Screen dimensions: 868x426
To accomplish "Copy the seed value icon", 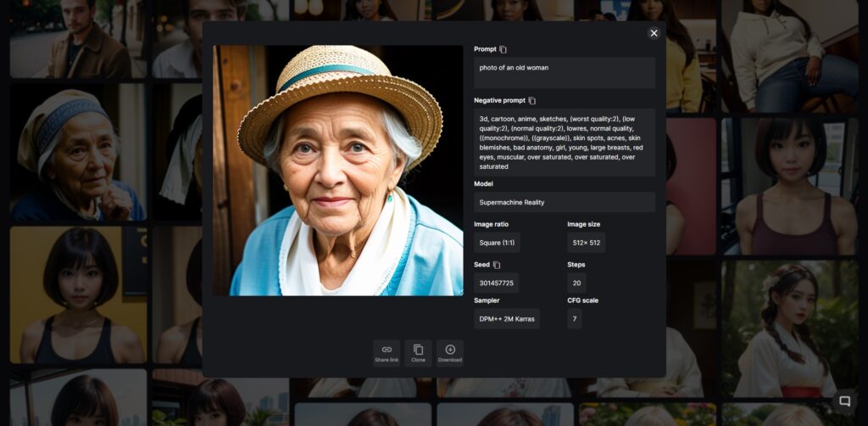I will pyautogui.click(x=497, y=265).
